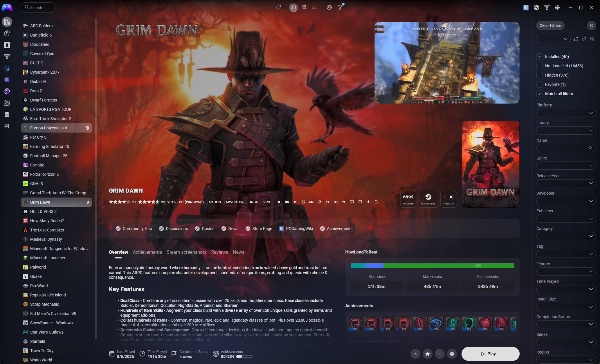The image size is (600, 364).
Task: Click the tag icon in the top toolbar
Action: (x=278, y=7)
